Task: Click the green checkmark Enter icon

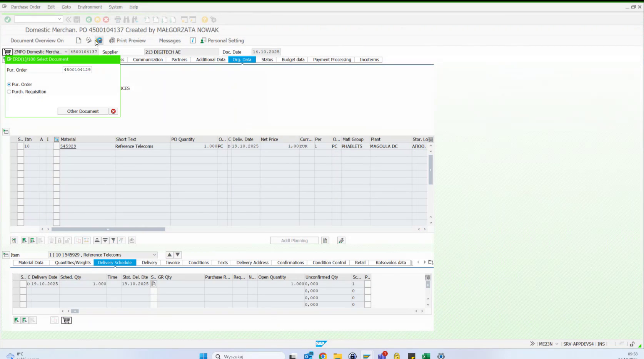Action: 7,19
